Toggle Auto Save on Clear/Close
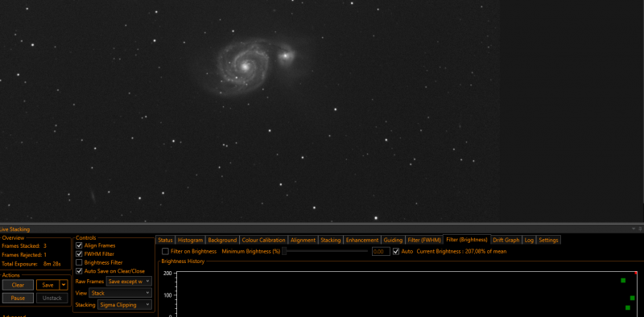Viewport: 644px width, 317px height. click(79, 271)
